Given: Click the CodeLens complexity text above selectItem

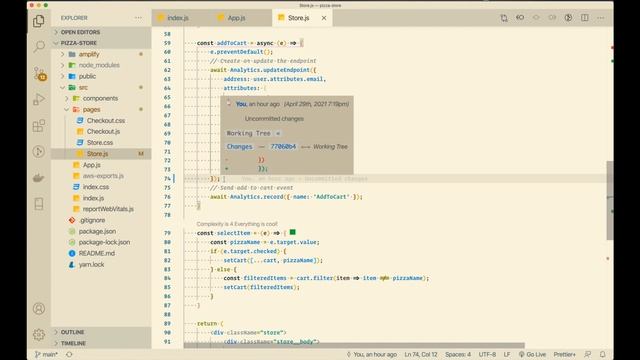Looking at the screenshot, I should pos(237,224).
